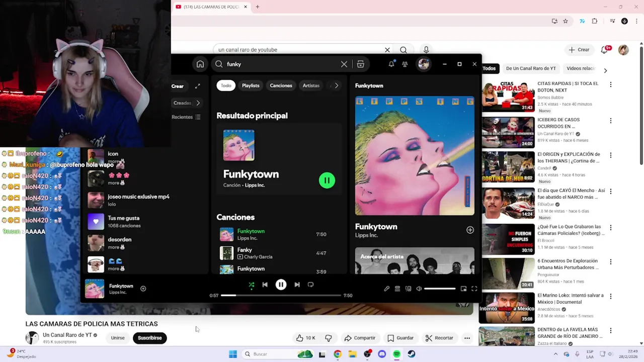Image resolution: width=644 pixels, height=362 pixels.
Task: Select the 'Canciones' filter chip
Action: [281, 85]
